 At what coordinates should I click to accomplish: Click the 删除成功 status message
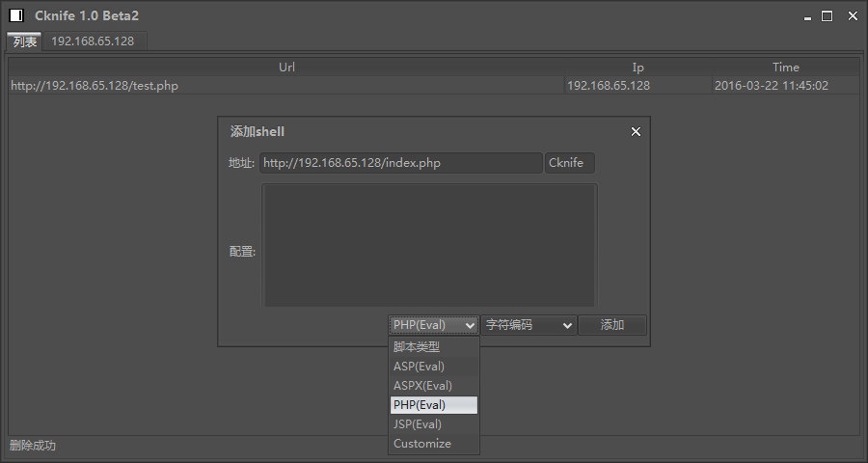pos(33,446)
